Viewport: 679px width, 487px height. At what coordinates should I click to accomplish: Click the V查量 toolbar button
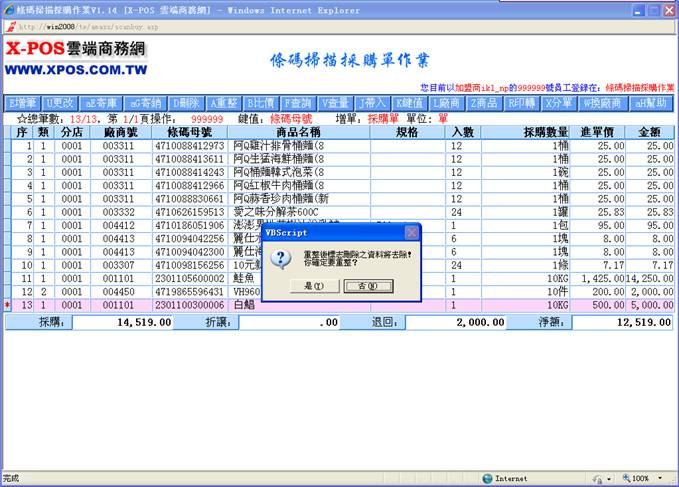pos(336,103)
